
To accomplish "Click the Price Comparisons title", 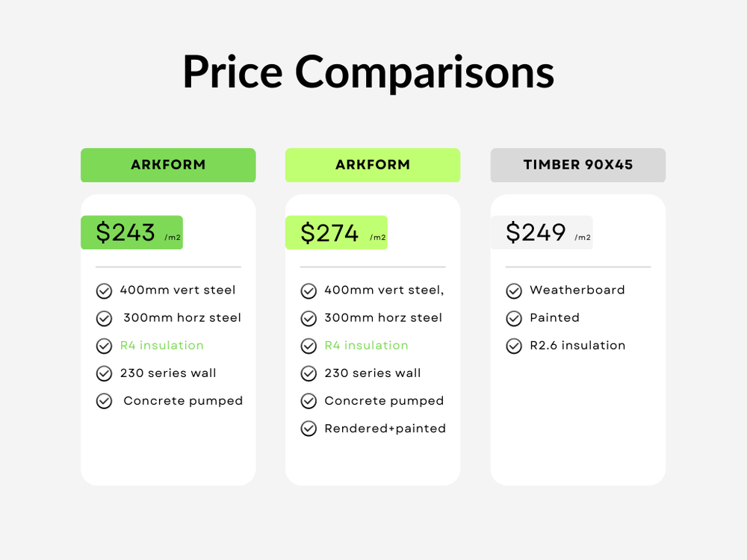I will point(368,72).
